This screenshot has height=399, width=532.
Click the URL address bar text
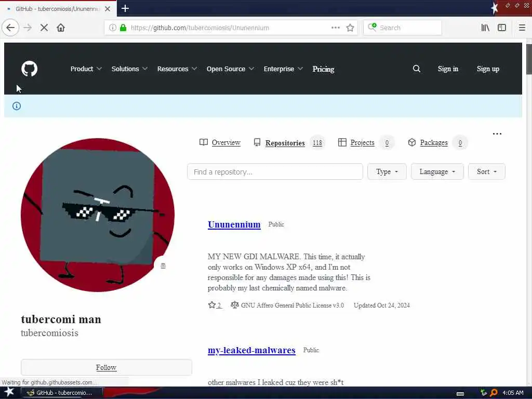200,28
